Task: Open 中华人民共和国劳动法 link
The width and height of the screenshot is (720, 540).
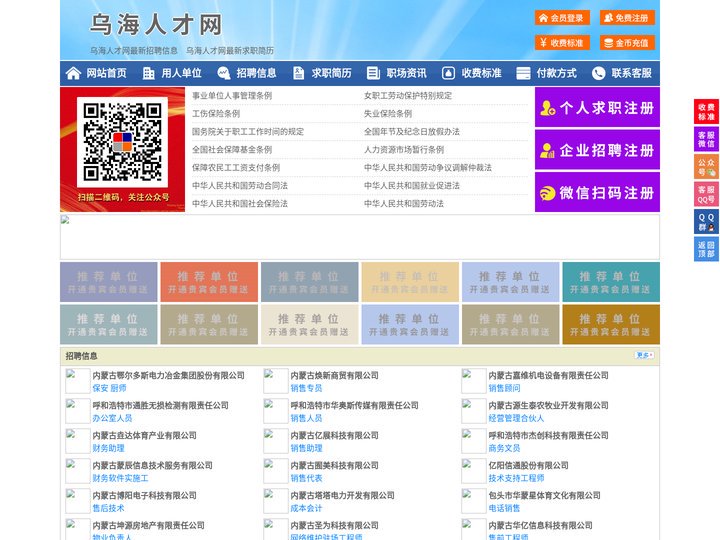Action: [x=404, y=203]
